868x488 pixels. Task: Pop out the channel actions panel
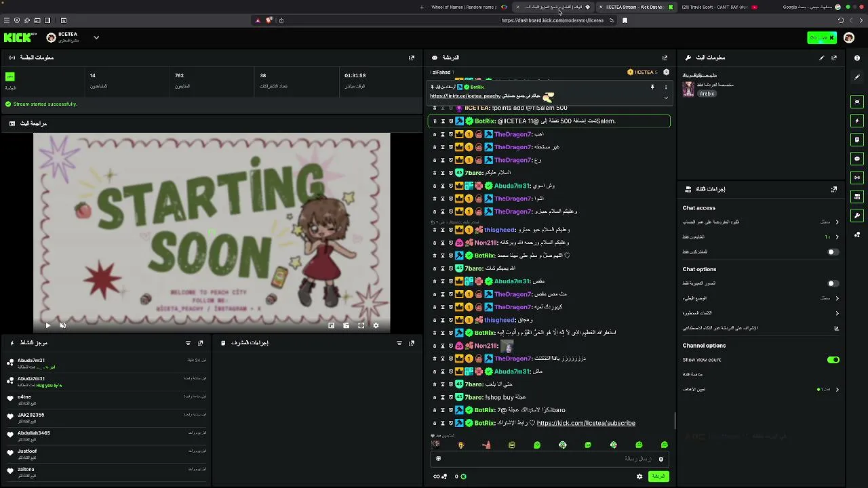pyautogui.click(x=834, y=190)
